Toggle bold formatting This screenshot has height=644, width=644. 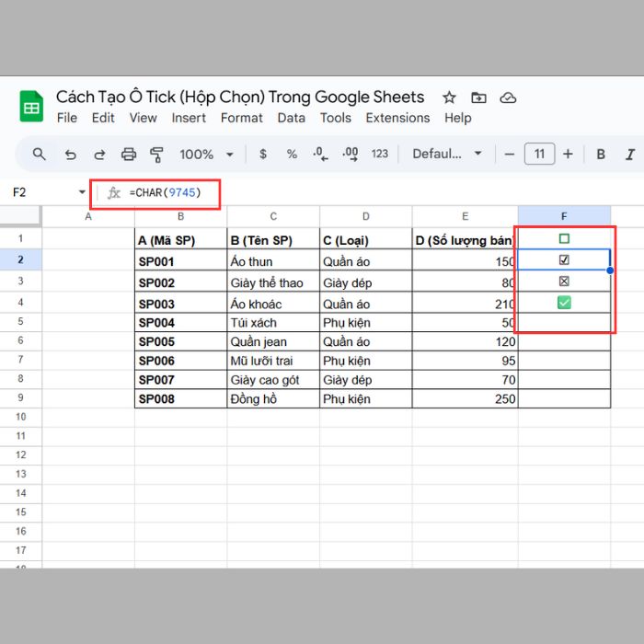(601, 154)
